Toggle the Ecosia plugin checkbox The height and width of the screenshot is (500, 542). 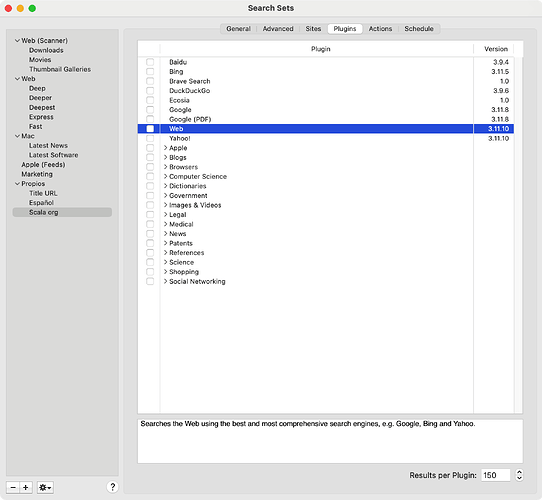(x=150, y=100)
